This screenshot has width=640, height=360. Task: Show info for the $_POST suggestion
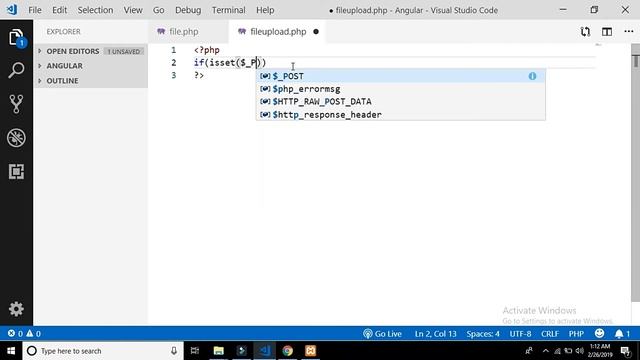pos(532,76)
